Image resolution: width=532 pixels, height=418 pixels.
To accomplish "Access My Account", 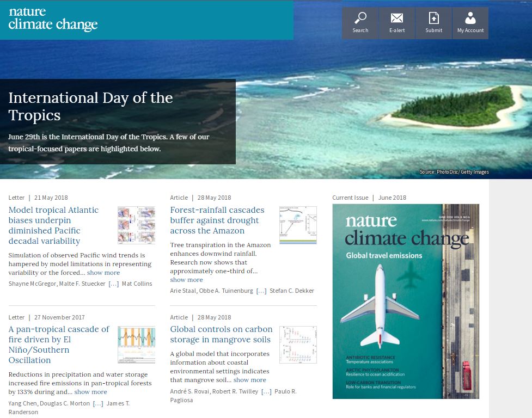I will click(470, 23).
